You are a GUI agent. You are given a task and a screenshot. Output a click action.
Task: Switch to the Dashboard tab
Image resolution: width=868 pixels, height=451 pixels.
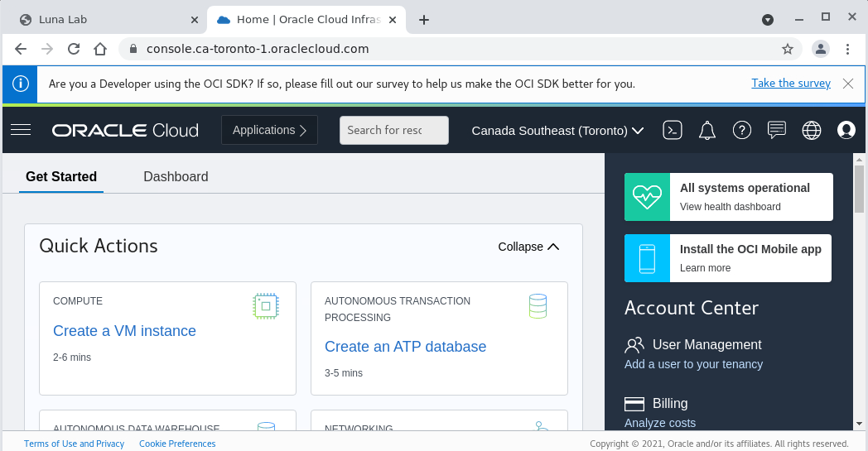[176, 176]
